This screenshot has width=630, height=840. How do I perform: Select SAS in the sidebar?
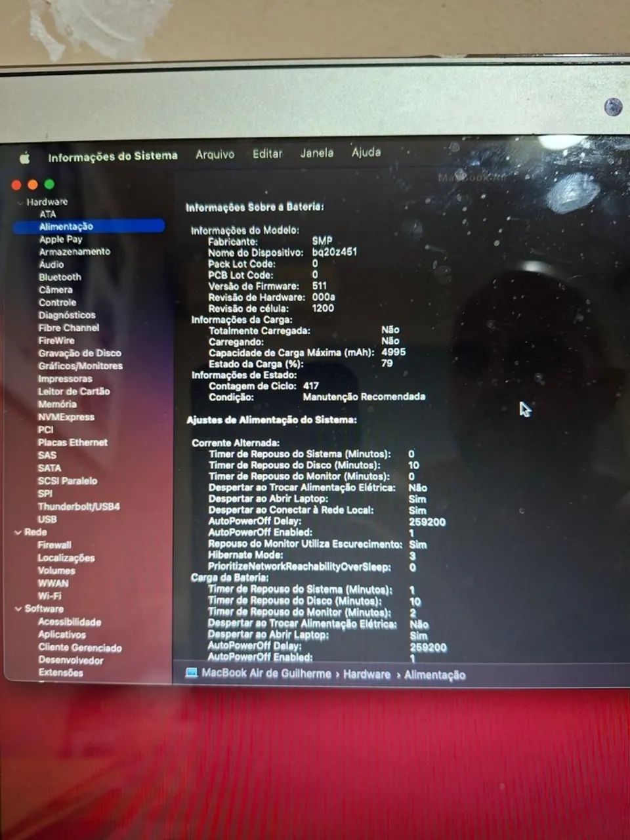(47, 455)
